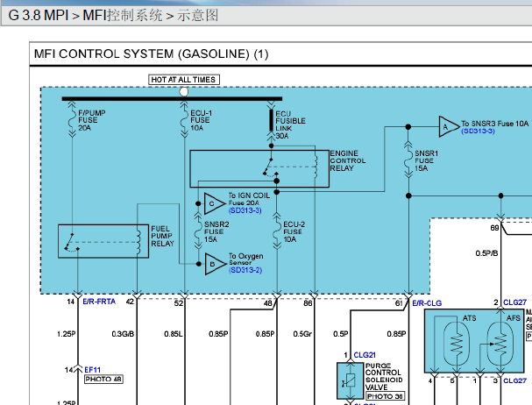The image size is (532, 405).
Task: Click the G 3.8 MPI breadcrumb text
Action: pyautogui.click(x=38, y=15)
